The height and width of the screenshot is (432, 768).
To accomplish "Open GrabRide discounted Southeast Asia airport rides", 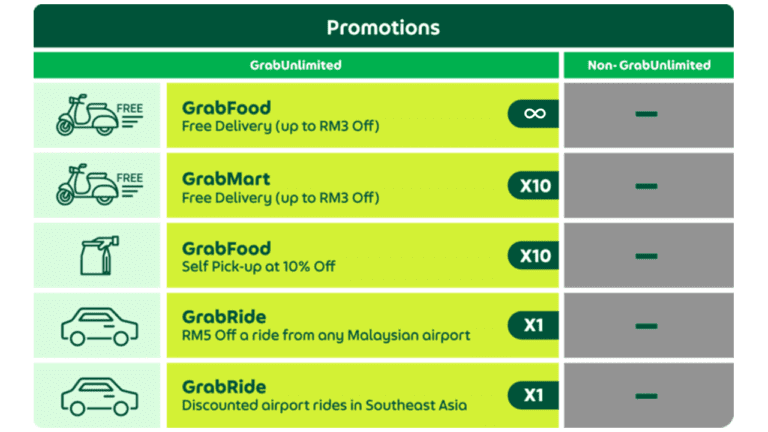I will point(323,396).
